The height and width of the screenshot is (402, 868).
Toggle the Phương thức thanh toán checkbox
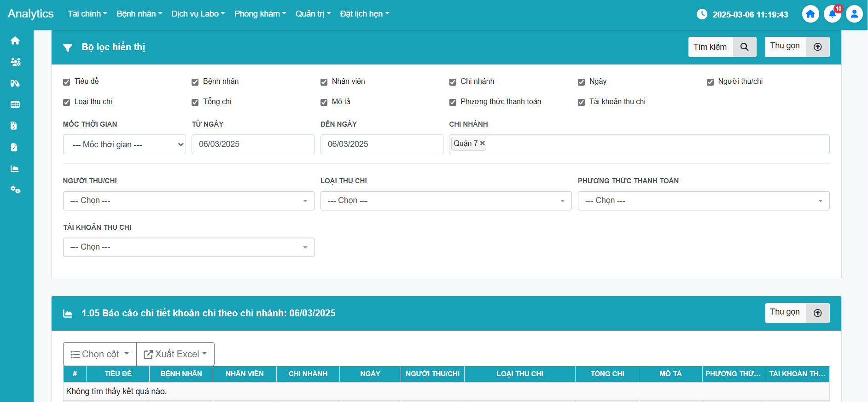[x=453, y=102]
